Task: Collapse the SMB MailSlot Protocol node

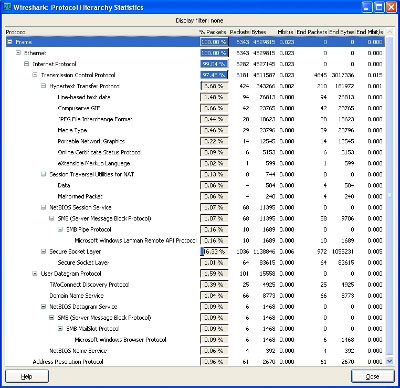Action: [x=60, y=329]
